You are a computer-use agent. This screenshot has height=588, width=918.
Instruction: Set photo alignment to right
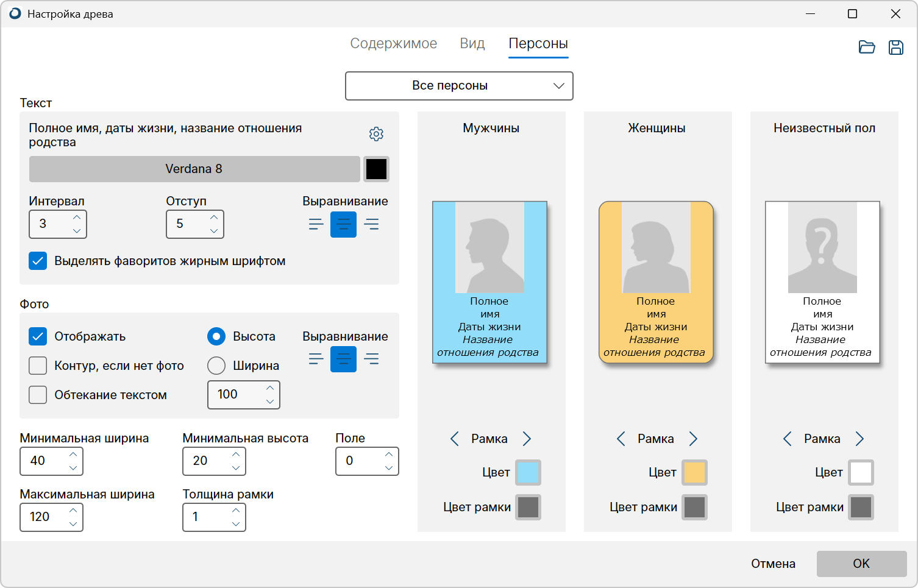coord(371,360)
